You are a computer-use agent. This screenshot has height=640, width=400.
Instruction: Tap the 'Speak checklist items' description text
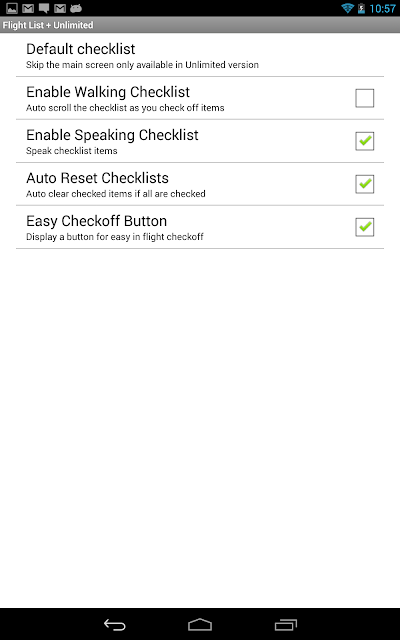71,151
